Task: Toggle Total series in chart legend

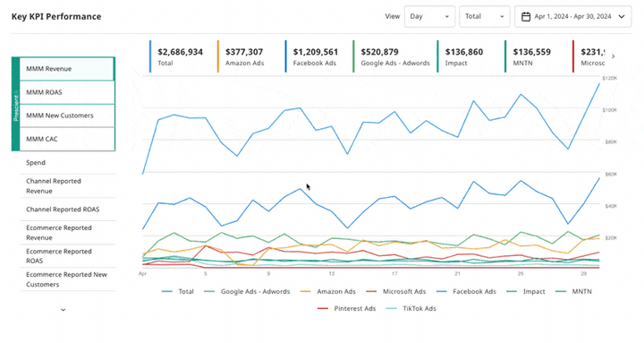Action: (x=177, y=292)
